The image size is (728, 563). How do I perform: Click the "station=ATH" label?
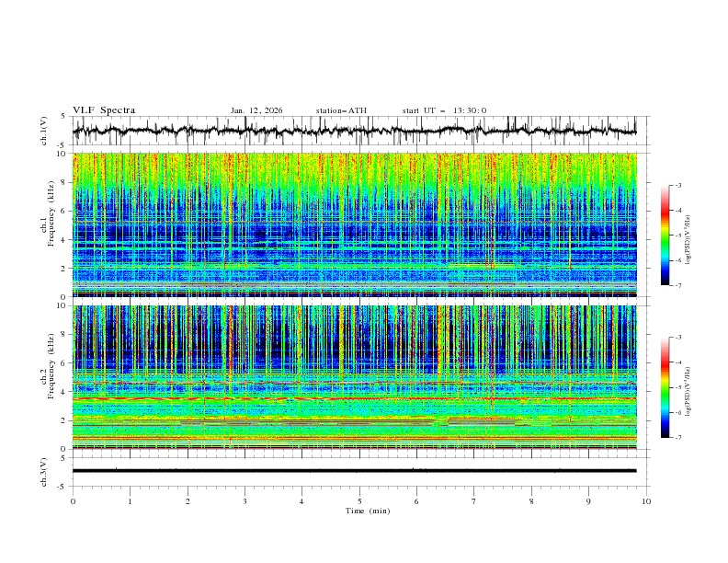(341, 110)
